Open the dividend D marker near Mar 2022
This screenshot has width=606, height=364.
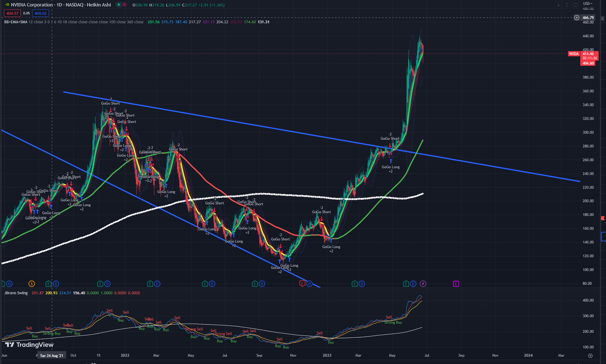point(157,284)
